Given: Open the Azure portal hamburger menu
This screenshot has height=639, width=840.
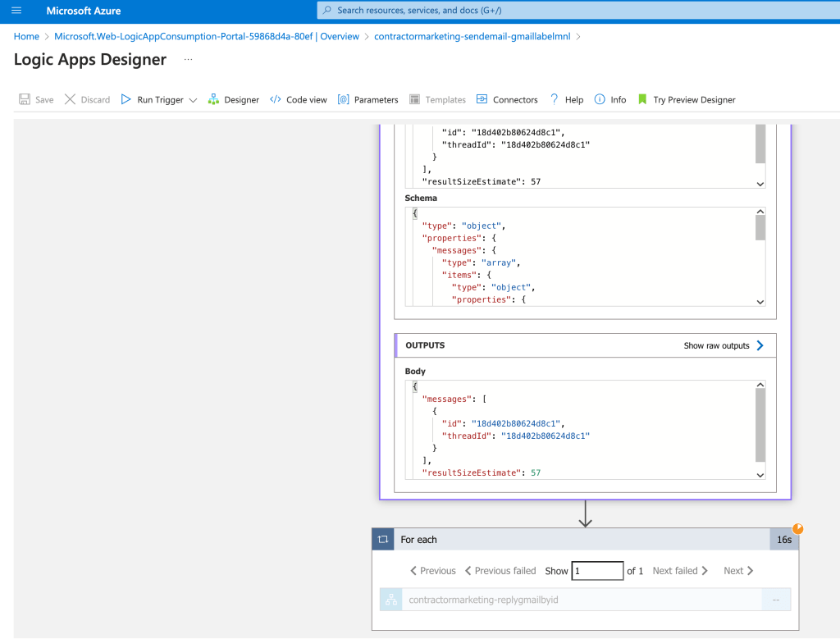Looking at the screenshot, I should [16, 10].
